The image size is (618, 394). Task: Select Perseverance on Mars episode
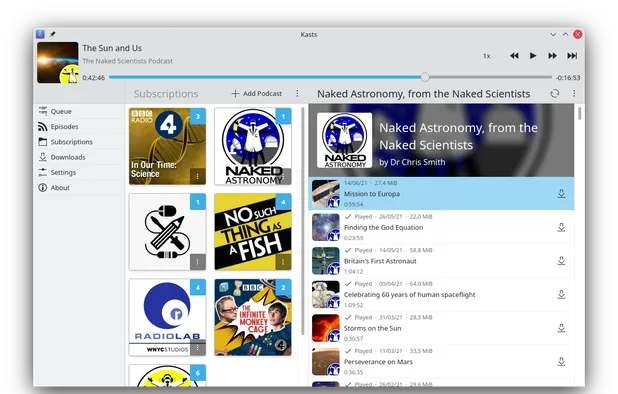pos(441,362)
